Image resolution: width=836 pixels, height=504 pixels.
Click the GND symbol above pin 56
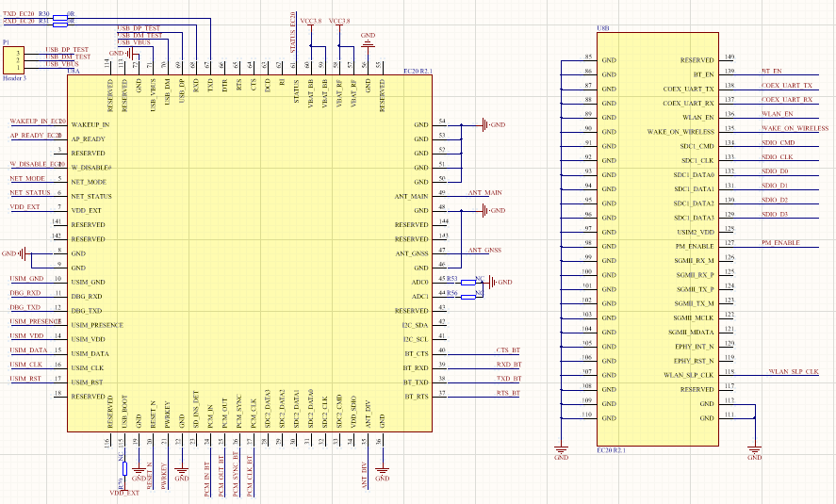pyautogui.click(x=368, y=40)
